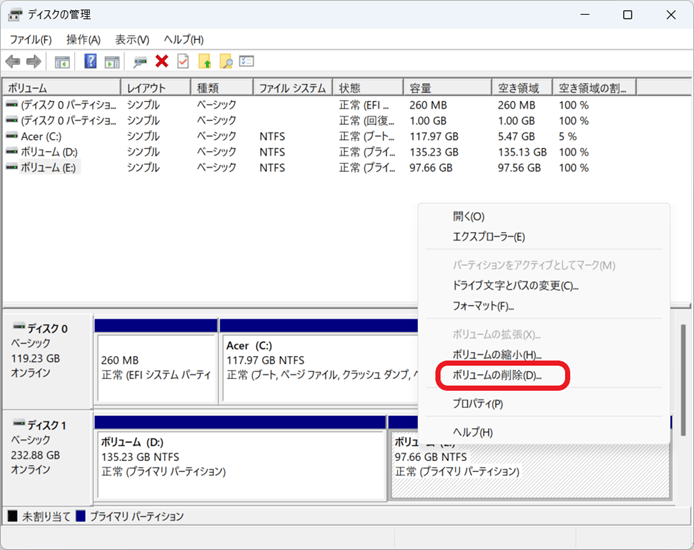Click the folder with green arrow icon

pos(205,62)
